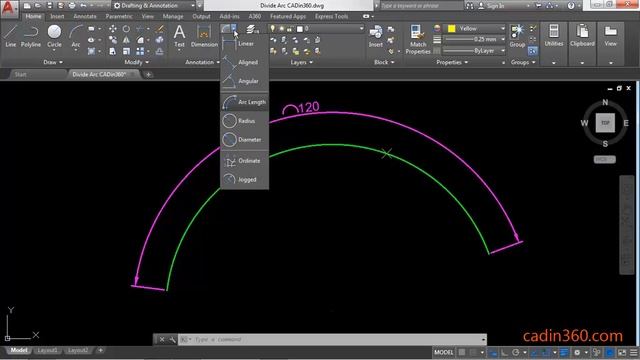The height and width of the screenshot is (360, 640).
Task: Choose Aligned dimension from dropdown list
Action: point(244,62)
